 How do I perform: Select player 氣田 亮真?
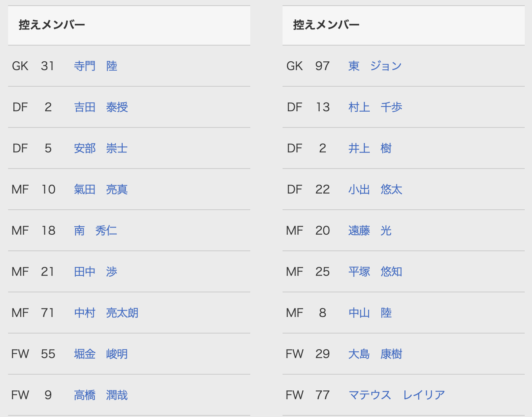pyautogui.click(x=101, y=190)
